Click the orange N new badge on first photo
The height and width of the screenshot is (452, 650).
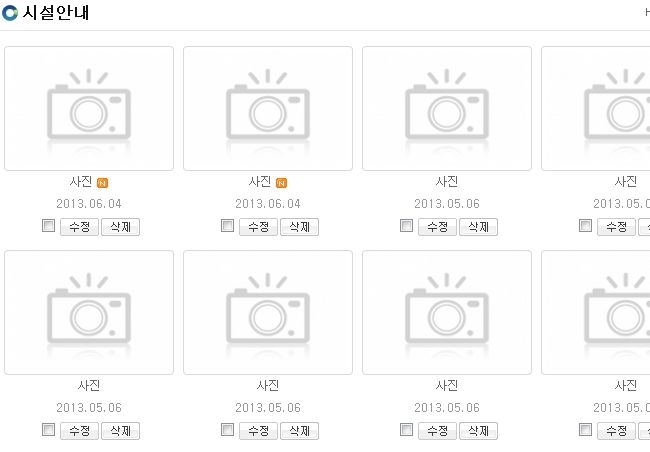coord(102,183)
